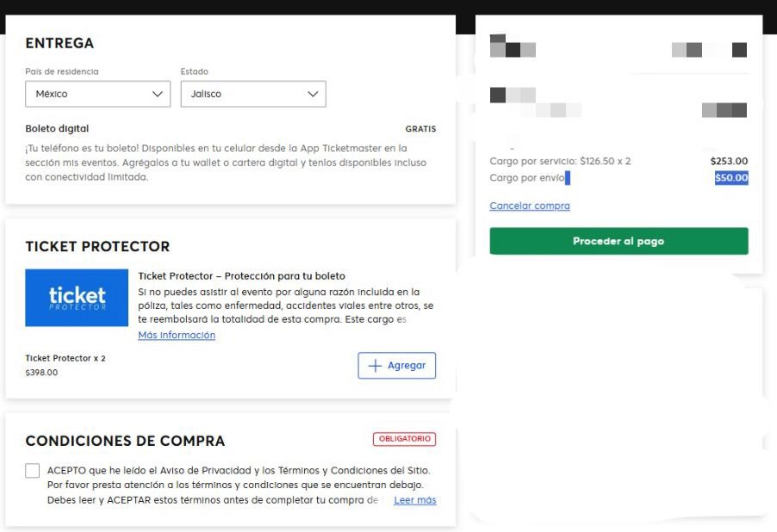Click the Cargo por servicio: $126.50 x 2 text
Screen dimensions: 777x532
click(x=560, y=161)
